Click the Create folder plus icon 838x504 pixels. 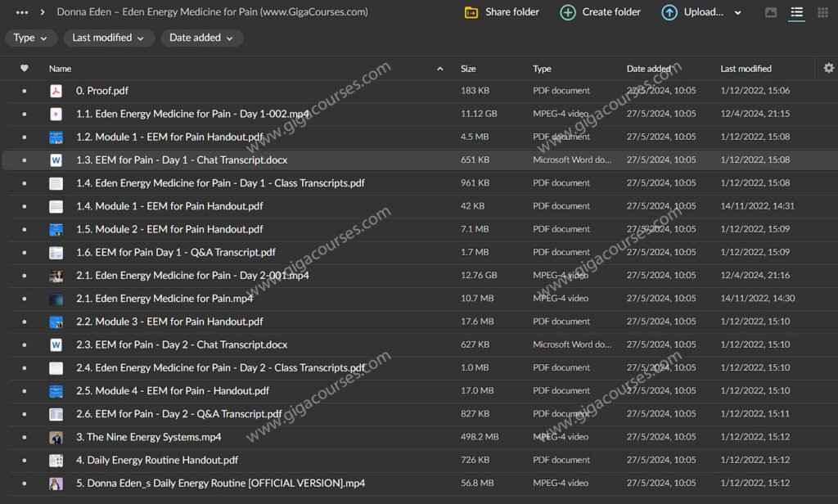[x=568, y=12]
